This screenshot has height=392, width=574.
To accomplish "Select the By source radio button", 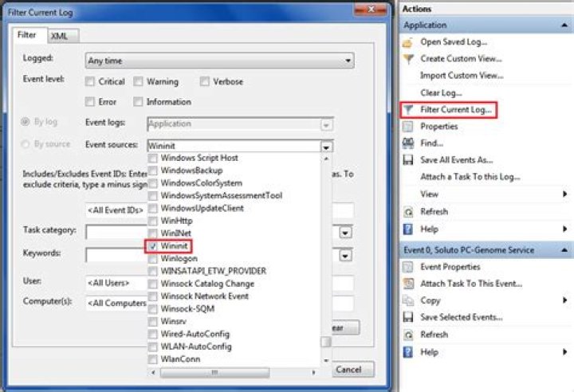I will point(26,144).
